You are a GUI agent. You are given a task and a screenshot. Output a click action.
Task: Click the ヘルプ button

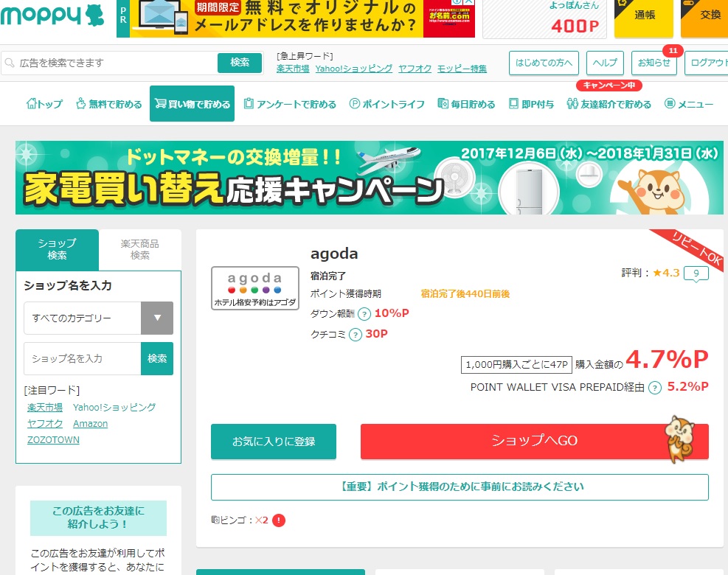[605, 63]
